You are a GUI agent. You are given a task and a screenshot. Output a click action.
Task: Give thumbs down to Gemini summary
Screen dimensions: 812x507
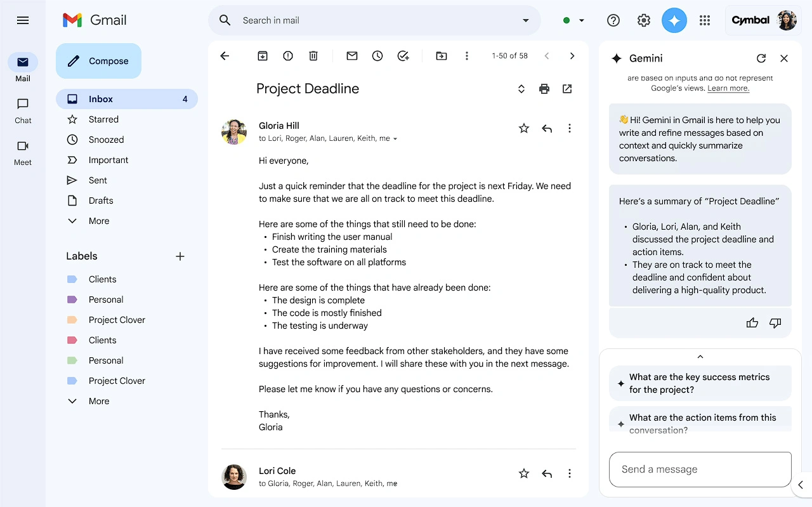coord(775,323)
